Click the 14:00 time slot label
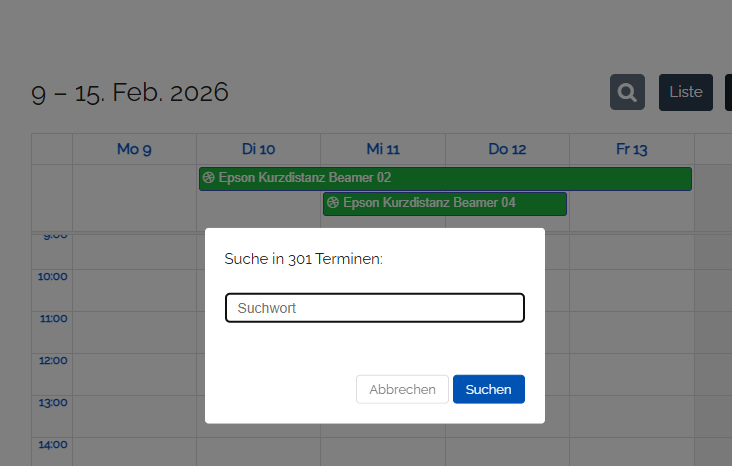This screenshot has height=466, width=732. tap(52, 444)
